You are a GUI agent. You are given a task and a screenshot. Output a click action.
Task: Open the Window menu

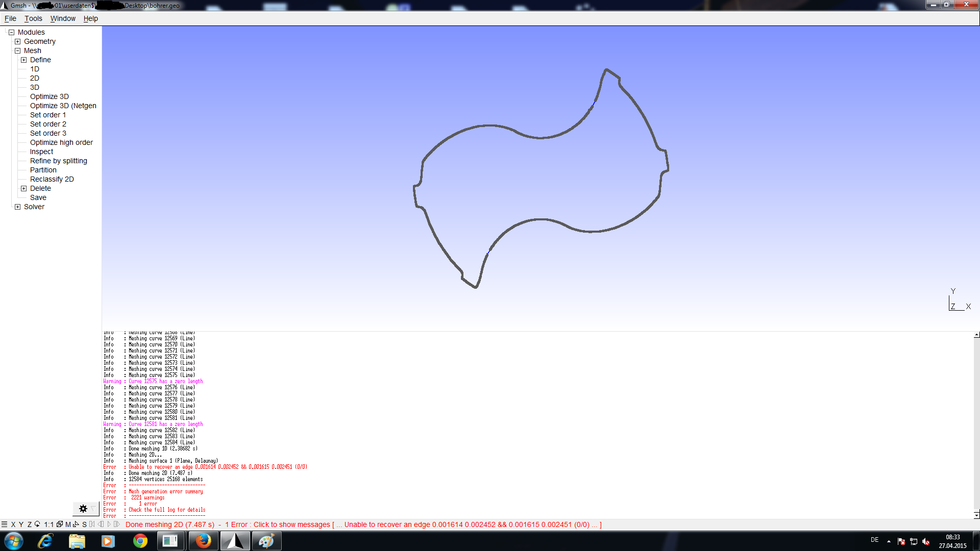click(63, 18)
